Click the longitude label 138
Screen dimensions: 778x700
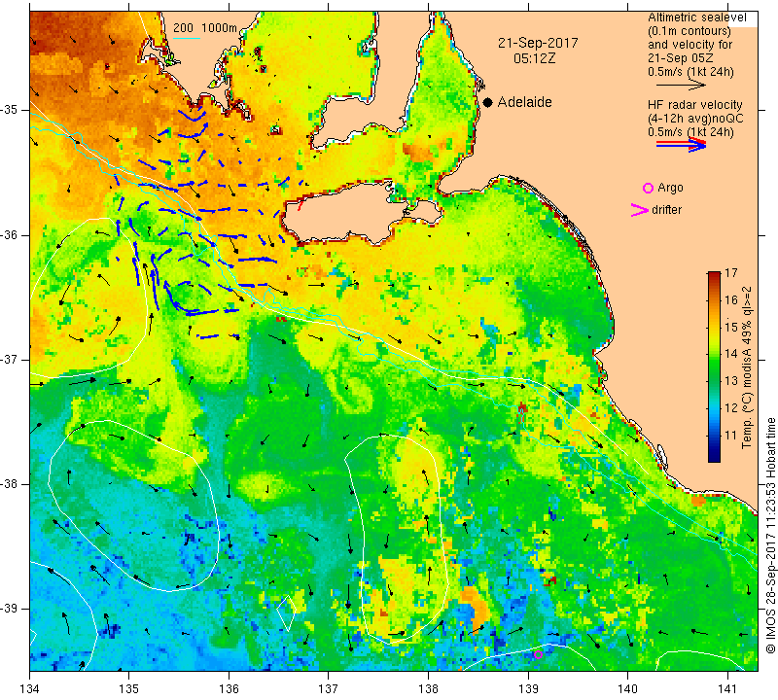[428, 689]
